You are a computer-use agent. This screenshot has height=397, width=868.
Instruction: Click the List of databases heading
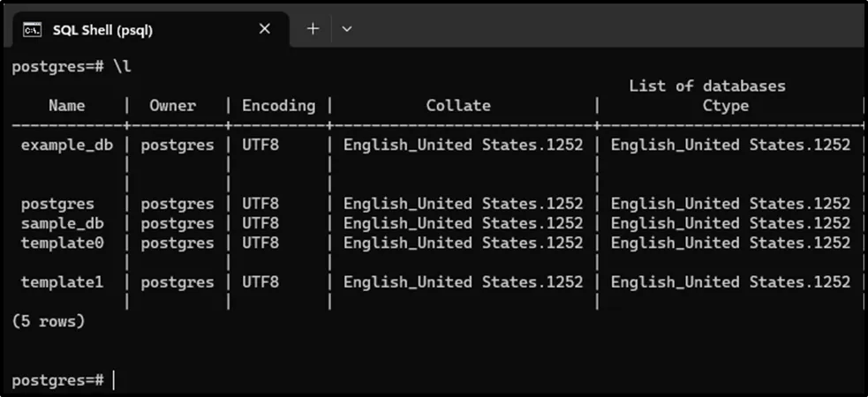coord(706,86)
